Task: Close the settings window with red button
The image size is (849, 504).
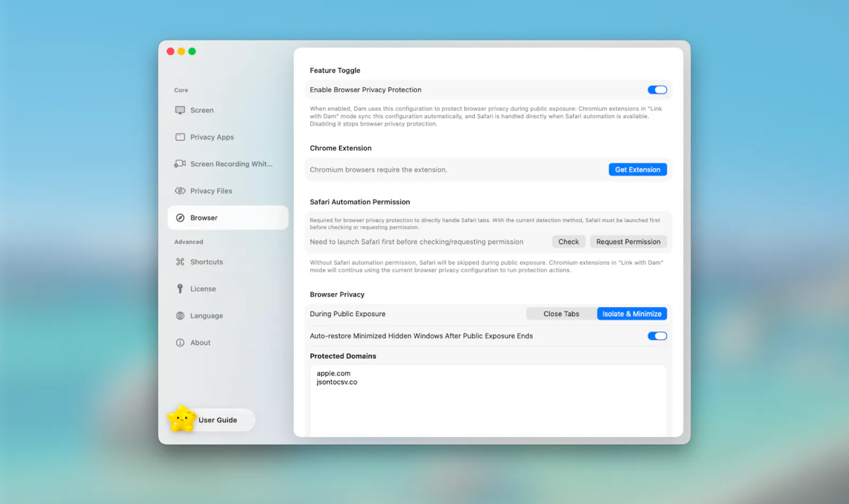Action: pos(170,51)
